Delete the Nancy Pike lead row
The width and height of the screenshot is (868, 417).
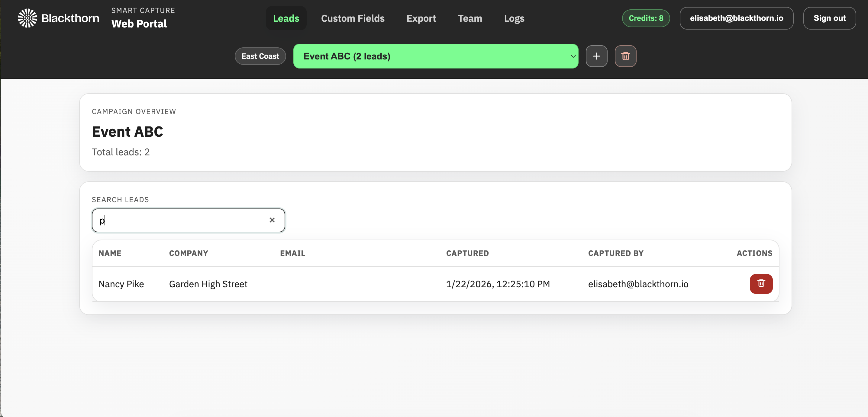click(761, 284)
